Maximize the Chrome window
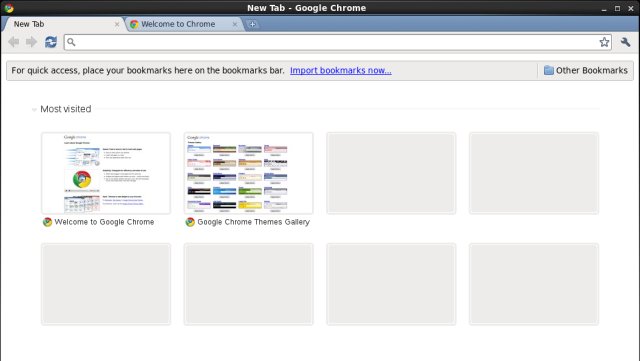The image size is (640, 361). tap(617, 8)
